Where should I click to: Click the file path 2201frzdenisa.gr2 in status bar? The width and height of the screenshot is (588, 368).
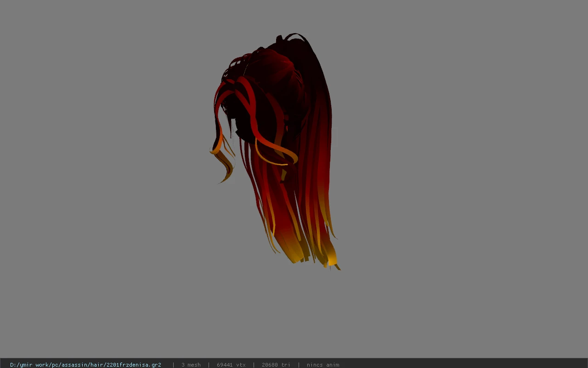[x=85, y=365]
